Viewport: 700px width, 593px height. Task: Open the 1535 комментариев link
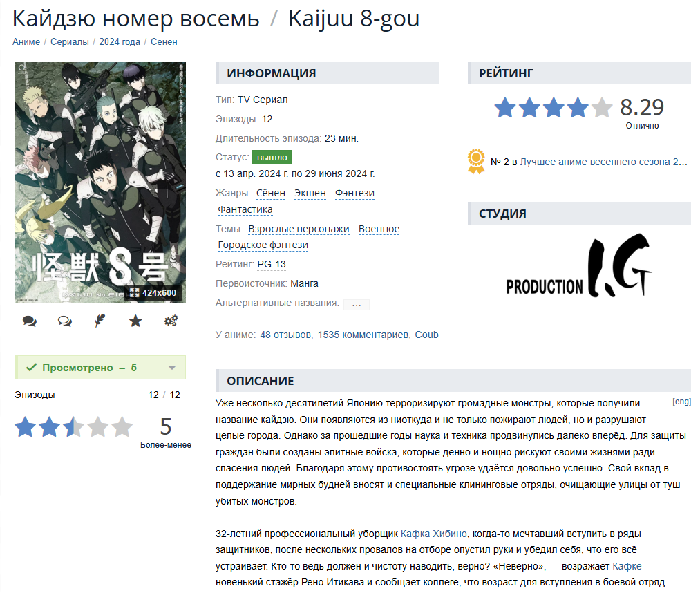pyautogui.click(x=363, y=335)
